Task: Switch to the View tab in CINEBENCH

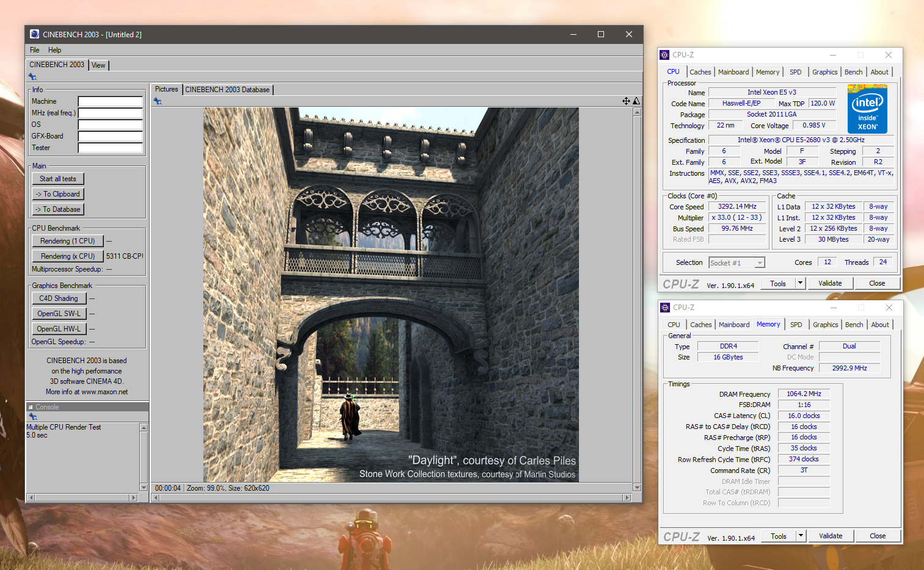Action: tap(98, 65)
